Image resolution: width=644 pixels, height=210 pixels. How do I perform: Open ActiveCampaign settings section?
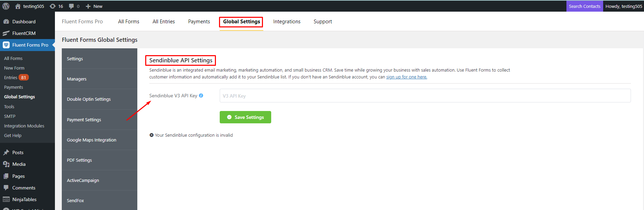tap(100, 180)
